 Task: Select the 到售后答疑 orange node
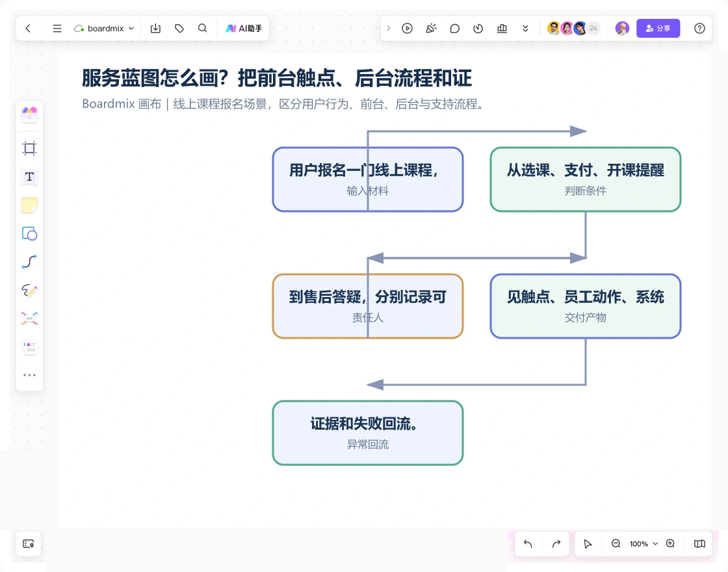click(368, 306)
